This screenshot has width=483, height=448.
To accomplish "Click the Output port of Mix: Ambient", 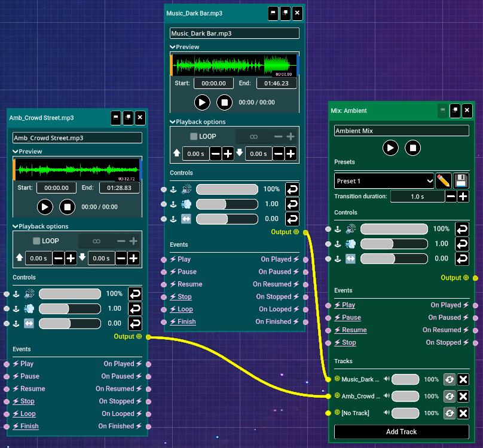I will tap(475, 278).
